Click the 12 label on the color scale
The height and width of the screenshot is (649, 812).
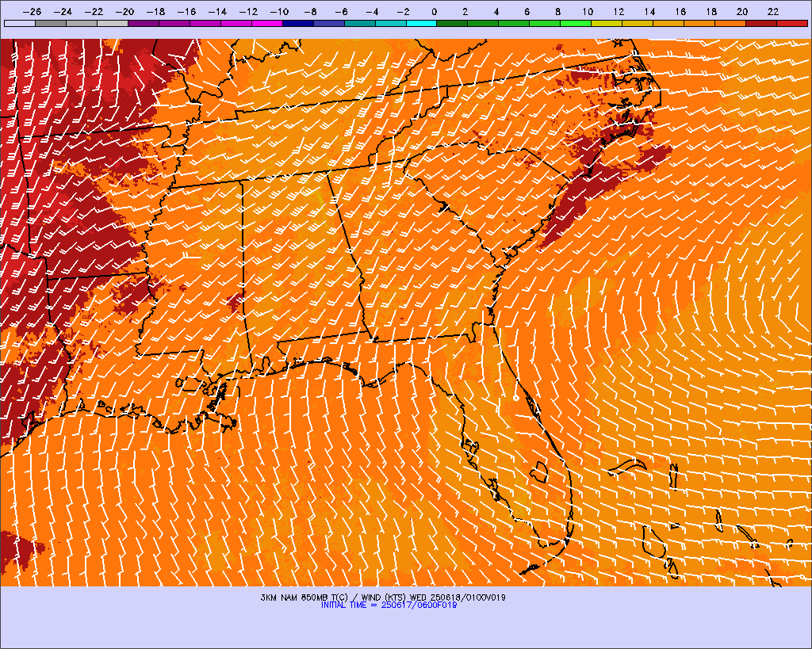(619, 11)
